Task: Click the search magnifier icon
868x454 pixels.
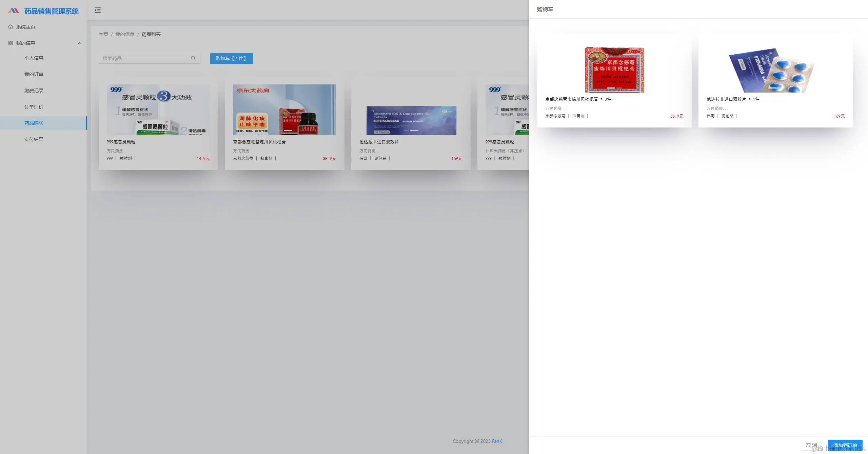Action: pos(193,58)
